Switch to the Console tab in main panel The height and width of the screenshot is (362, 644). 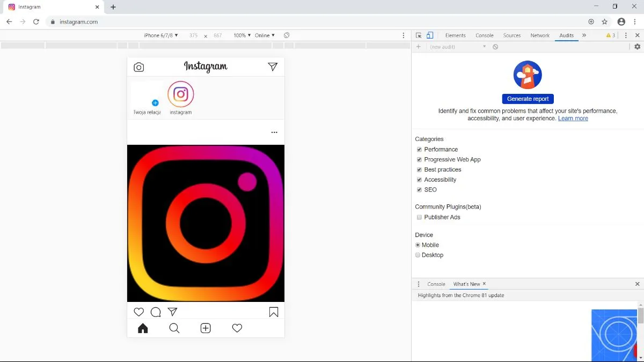coord(485,35)
